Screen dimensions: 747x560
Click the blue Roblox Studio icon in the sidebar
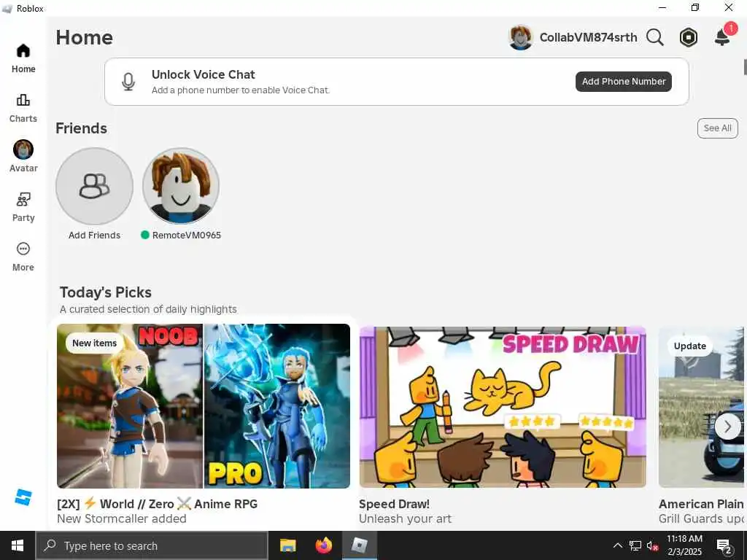coord(23,497)
